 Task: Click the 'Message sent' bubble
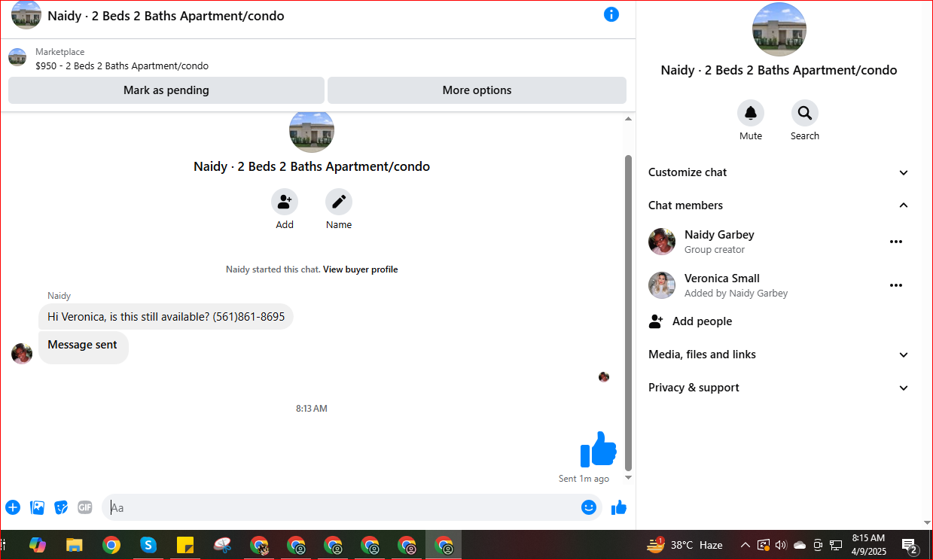pos(84,347)
